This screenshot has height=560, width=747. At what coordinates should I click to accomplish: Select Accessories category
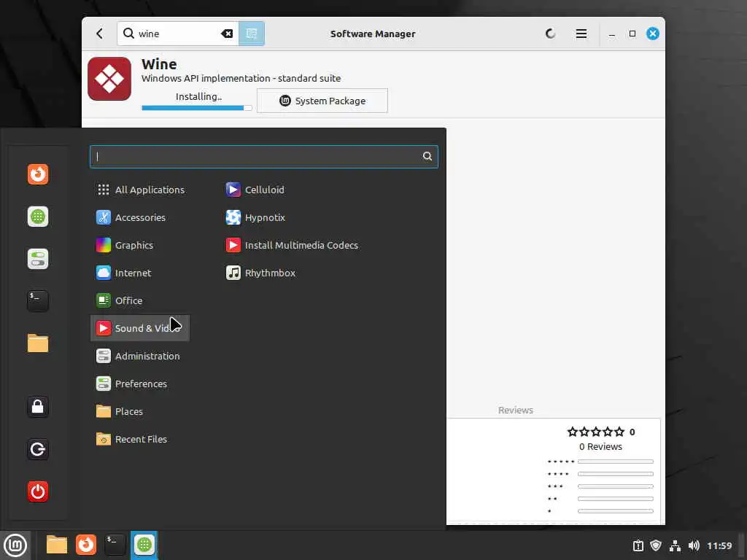pyautogui.click(x=140, y=217)
